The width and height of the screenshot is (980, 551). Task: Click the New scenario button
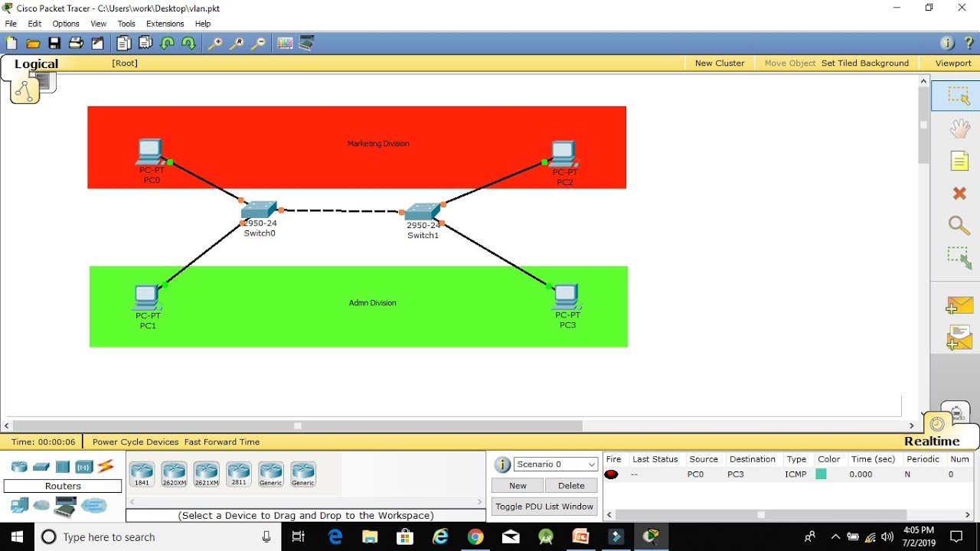pos(518,485)
